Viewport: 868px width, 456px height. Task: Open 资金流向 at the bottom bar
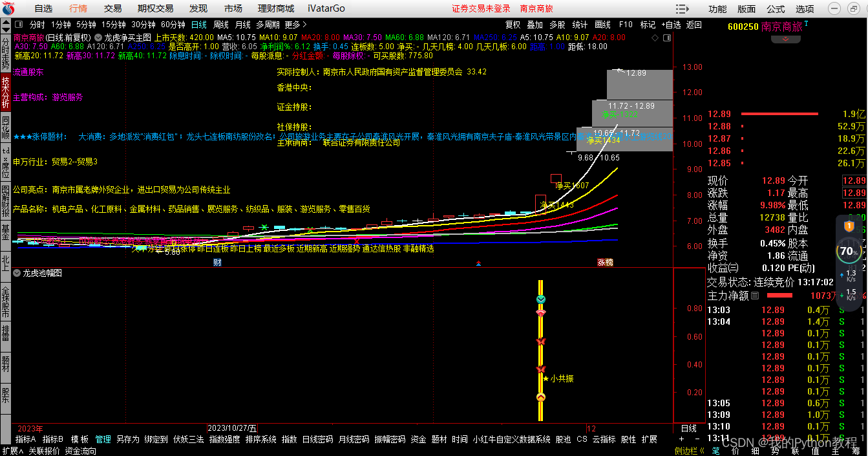click(x=81, y=451)
